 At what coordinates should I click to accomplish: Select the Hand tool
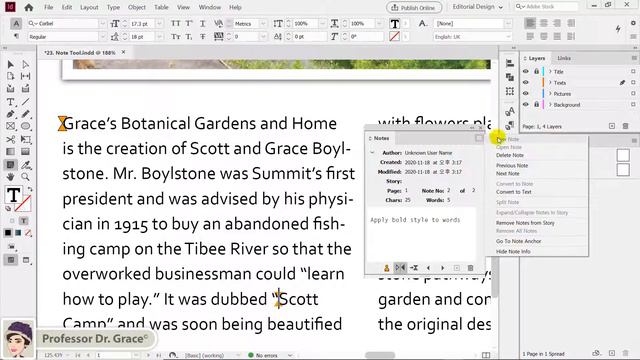point(11,177)
